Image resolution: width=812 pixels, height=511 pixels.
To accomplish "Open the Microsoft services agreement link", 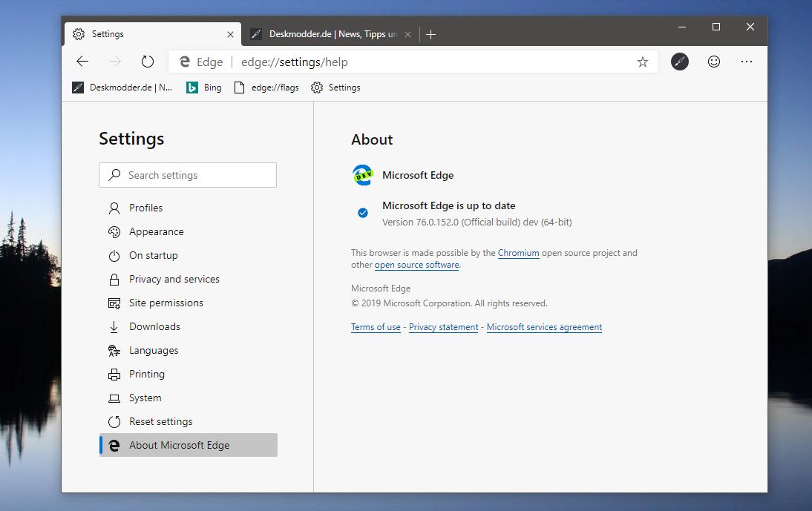I will pyautogui.click(x=544, y=327).
